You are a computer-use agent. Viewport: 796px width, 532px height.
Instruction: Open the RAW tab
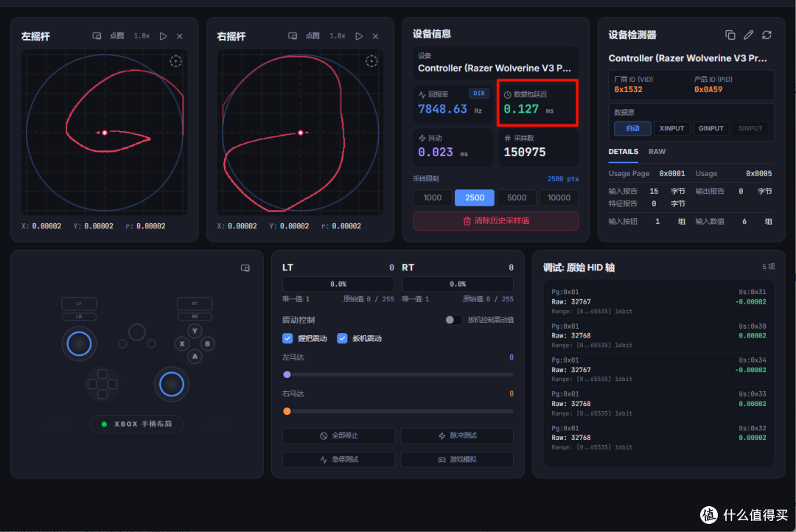click(657, 152)
